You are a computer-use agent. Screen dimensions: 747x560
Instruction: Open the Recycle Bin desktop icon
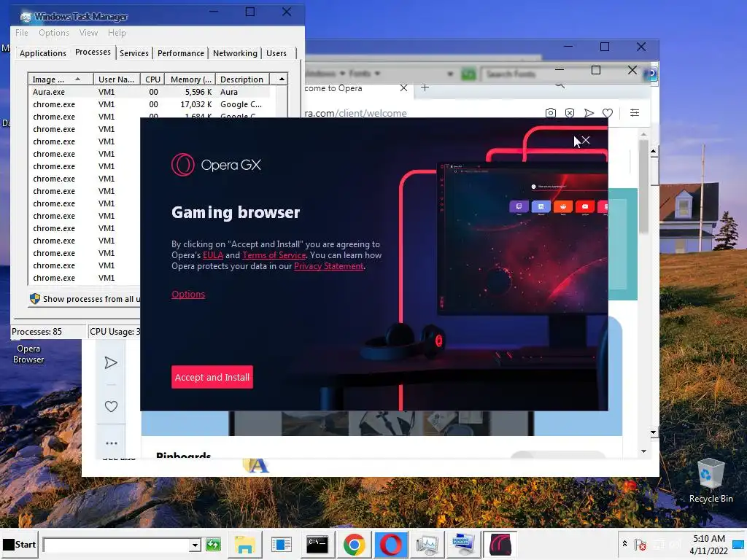(711, 480)
